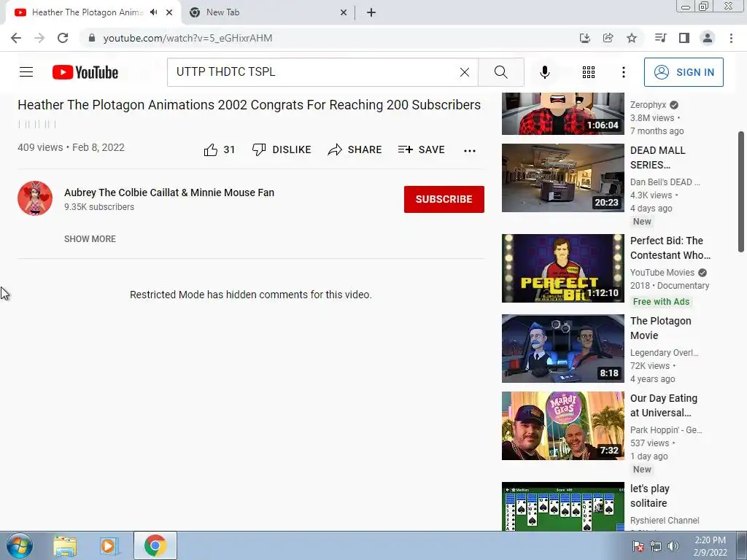Screen dimensions: 747x560
Task: Click 'The Plotagon Movie' title text
Action: (661, 328)
